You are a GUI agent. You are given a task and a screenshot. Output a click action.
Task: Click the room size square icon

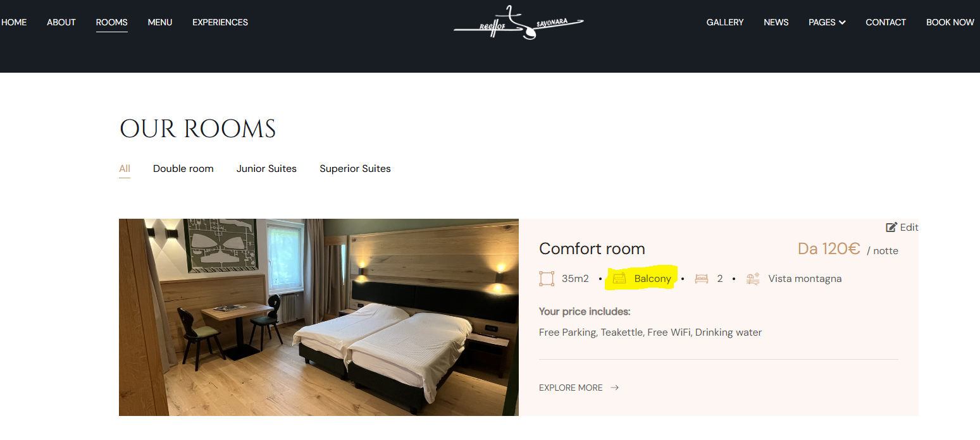pyautogui.click(x=547, y=279)
